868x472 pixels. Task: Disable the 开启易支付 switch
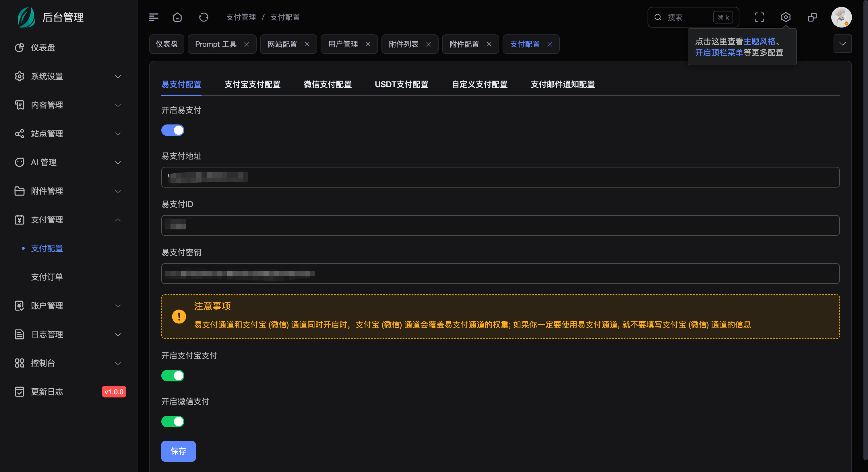pyautogui.click(x=173, y=130)
